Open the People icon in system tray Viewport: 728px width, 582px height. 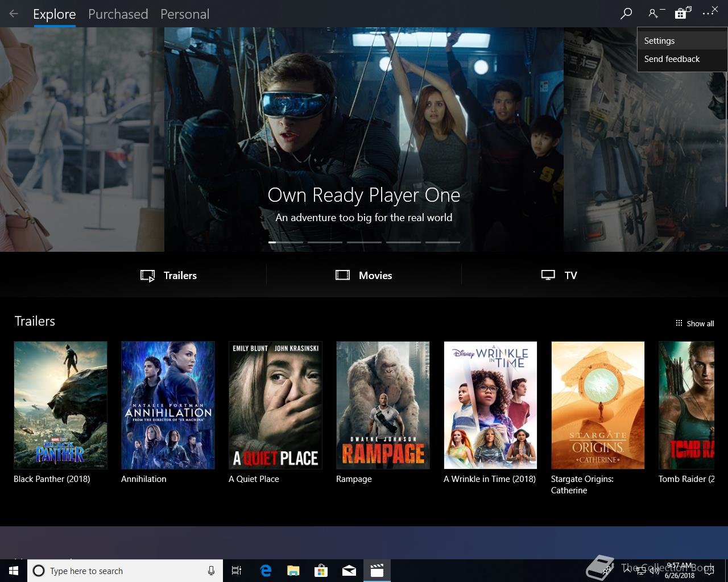point(608,571)
